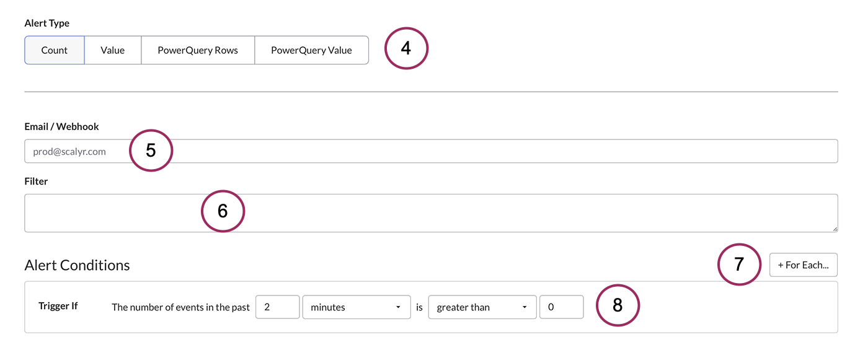Click the Alert Type label
The height and width of the screenshot is (358, 868).
point(47,23)
